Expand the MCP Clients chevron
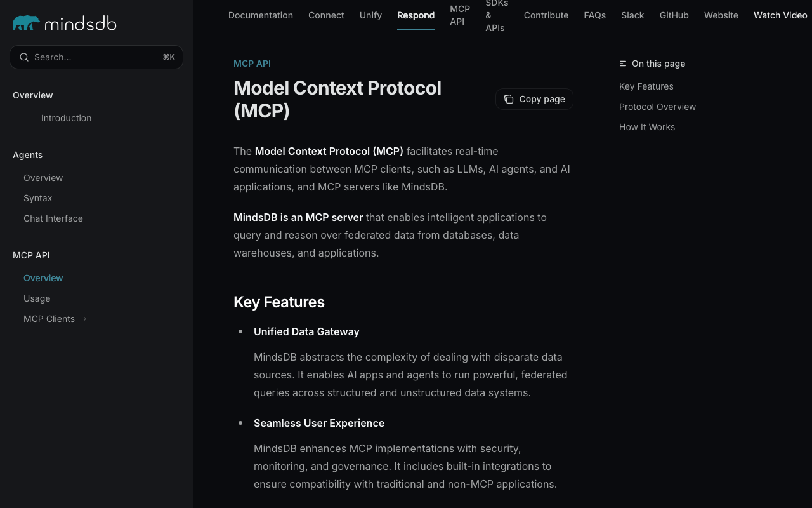Screen dimensions: 812x508 pos(85,319)
